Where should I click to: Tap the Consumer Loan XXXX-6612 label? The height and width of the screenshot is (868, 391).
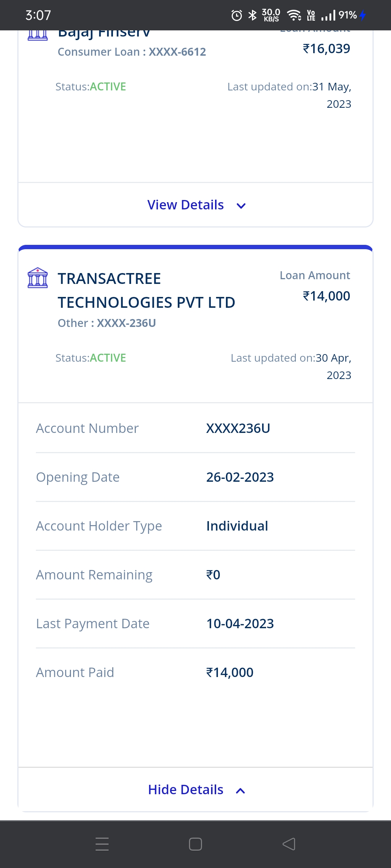[x=132, y=52]
